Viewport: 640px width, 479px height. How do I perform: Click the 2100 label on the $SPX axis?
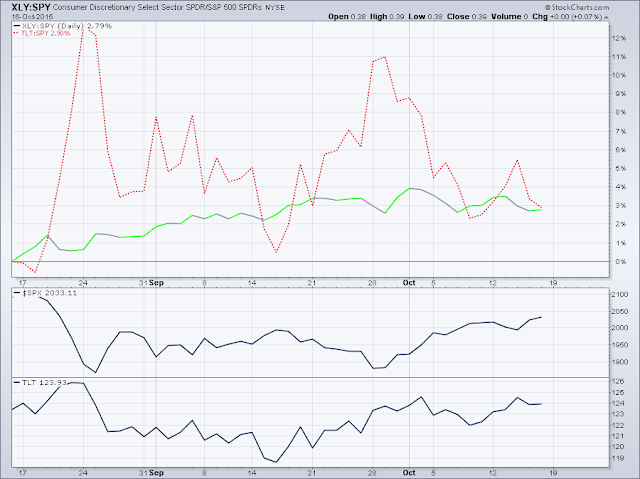[620, 295]
